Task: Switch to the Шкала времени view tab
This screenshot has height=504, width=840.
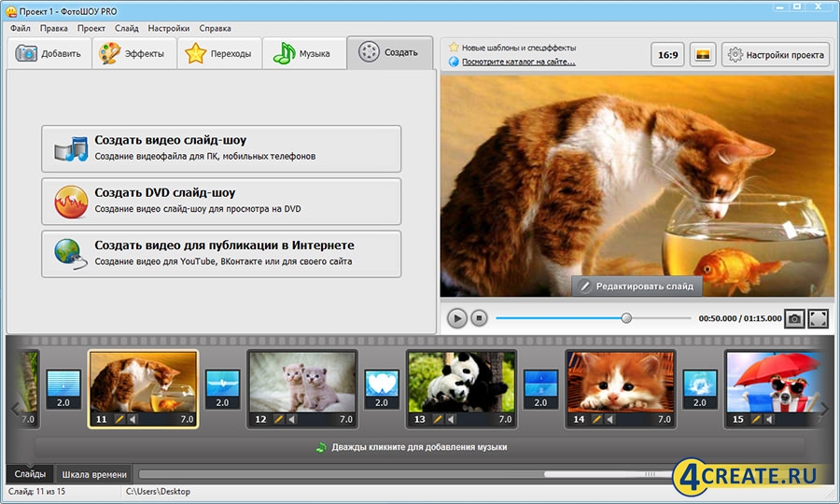Action: coord(93,474)
